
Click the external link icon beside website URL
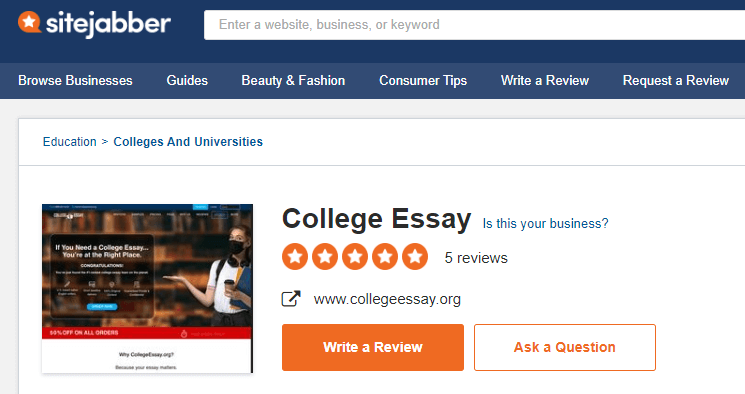coord(291,299)
